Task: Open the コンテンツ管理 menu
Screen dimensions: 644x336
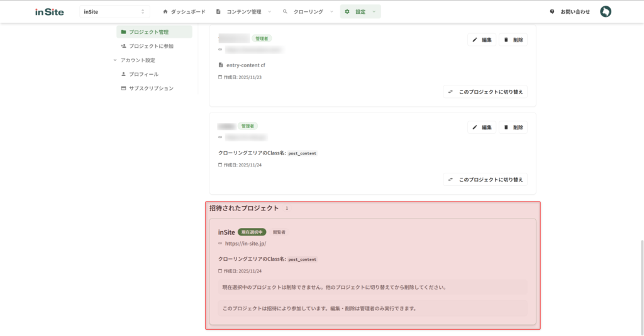Action: 243,11
